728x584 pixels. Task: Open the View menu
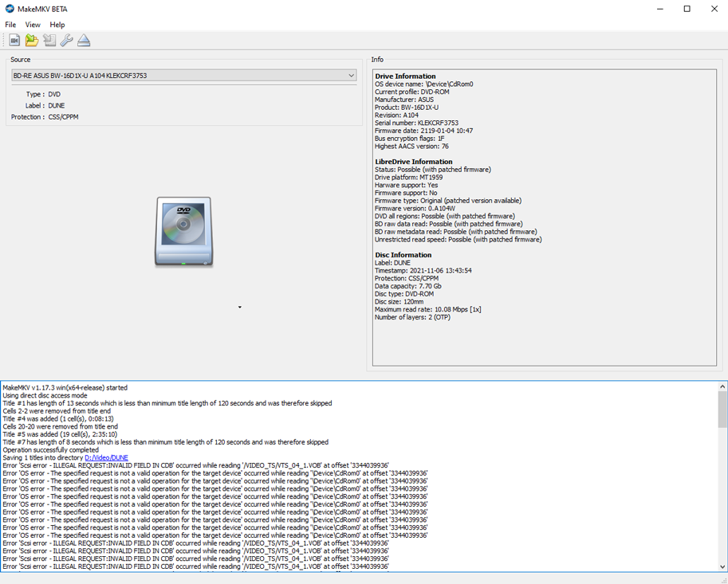pos(33,25)
